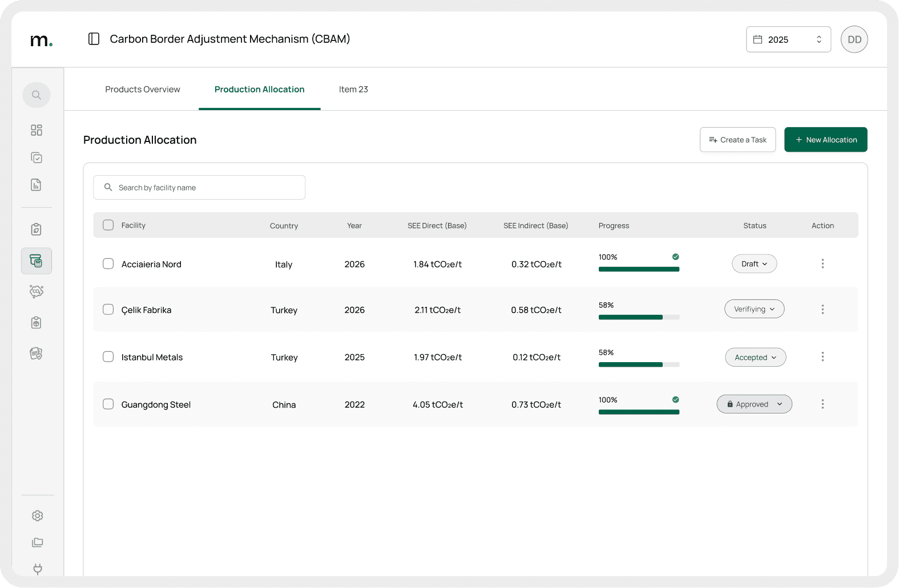Open DD user avatar menu
Viewport: 899px width, 588px height.
pyautogui.click(x=854, y=39)
